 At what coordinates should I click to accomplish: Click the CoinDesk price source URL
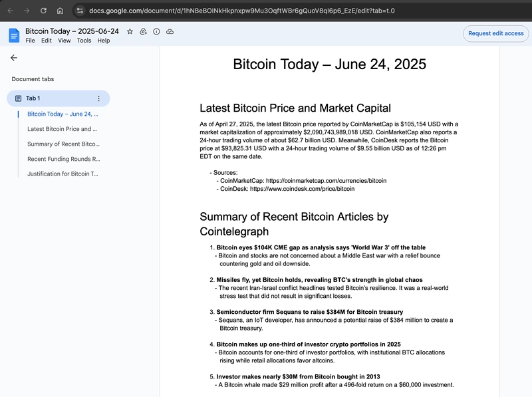303,189
